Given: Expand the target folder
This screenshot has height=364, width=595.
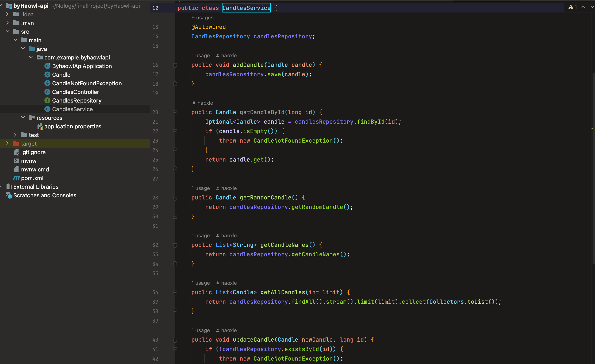Looking at the screenshot, I should pos(8,143).
